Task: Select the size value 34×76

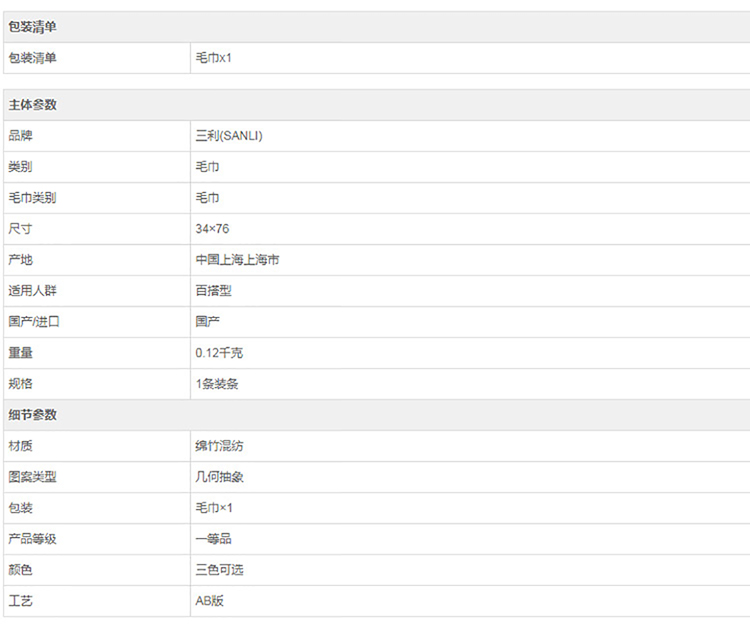Action: 212,229
